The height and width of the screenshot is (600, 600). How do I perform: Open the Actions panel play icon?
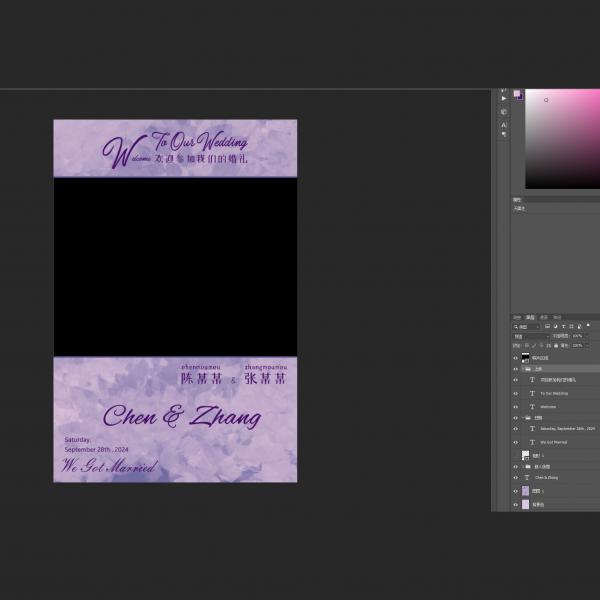[503, 98]
